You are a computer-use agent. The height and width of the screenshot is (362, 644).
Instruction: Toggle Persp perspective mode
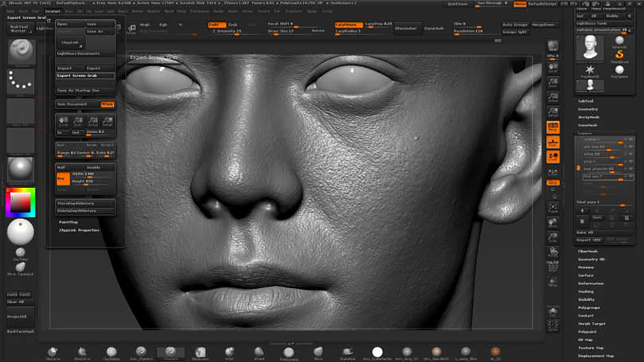553,127
